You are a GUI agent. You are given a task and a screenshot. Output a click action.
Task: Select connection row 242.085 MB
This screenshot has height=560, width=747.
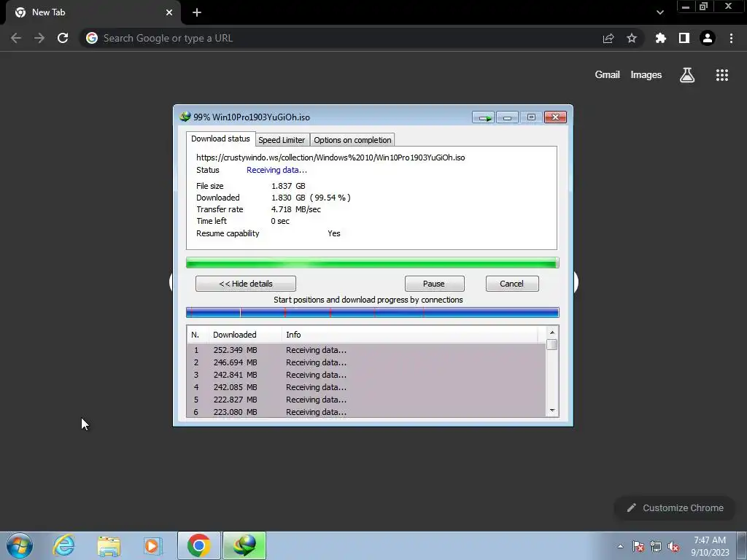click(366, 387)
